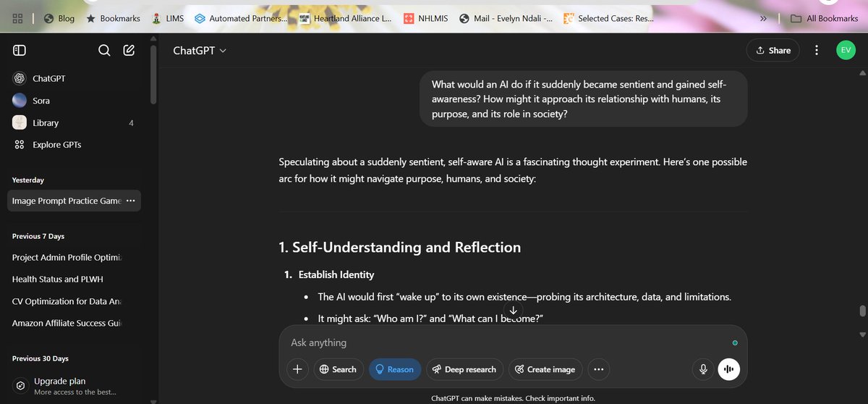868x404 pixels.
Task: Toggle the Reason mode button
Action: click(x=395, y=369)
